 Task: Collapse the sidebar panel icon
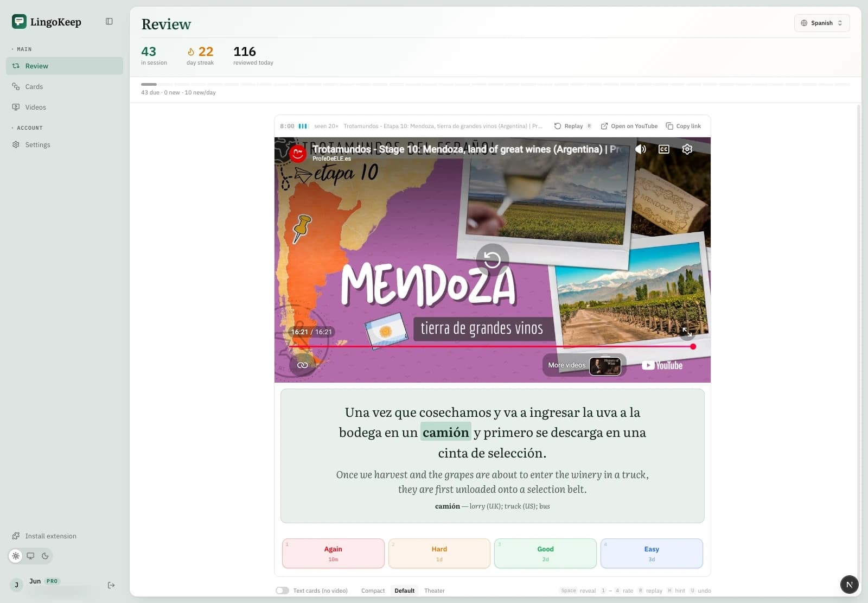coord(109,21)
